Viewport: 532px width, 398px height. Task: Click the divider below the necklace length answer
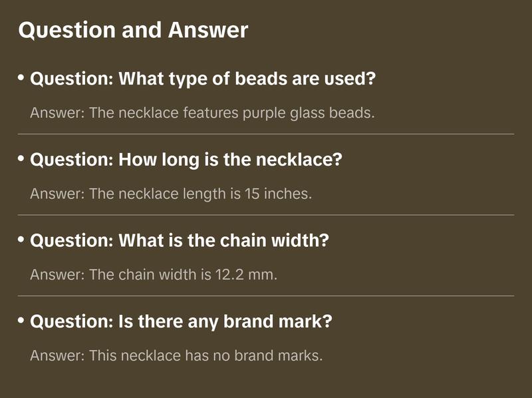(266, 215)
